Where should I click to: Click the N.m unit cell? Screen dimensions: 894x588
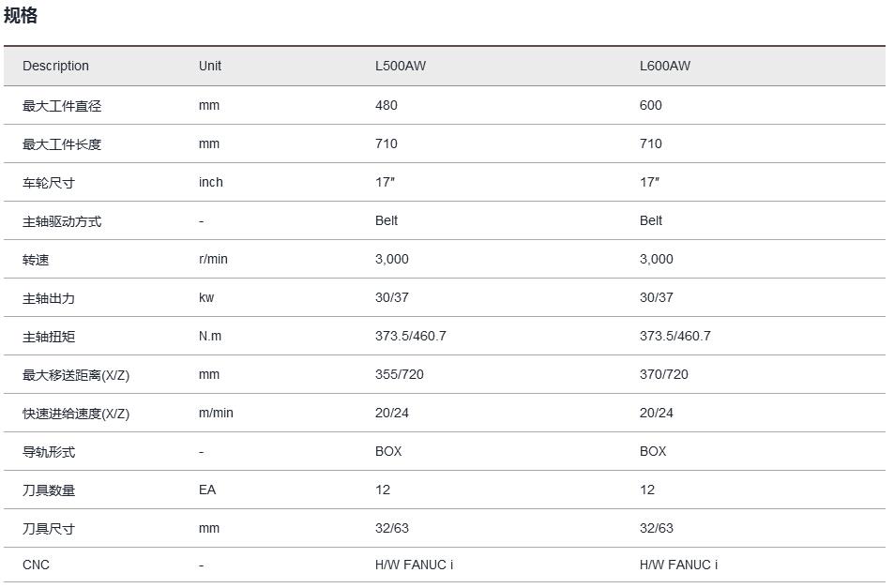(210, 336)
